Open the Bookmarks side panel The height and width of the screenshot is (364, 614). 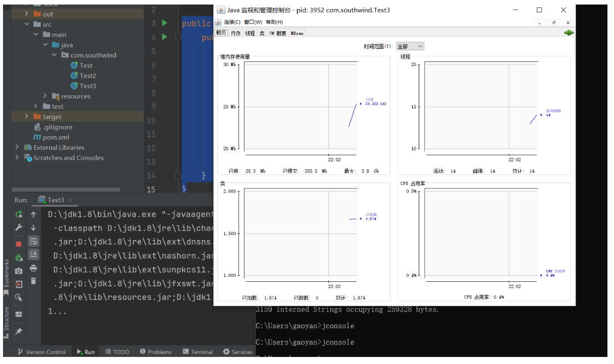(6, 277)
